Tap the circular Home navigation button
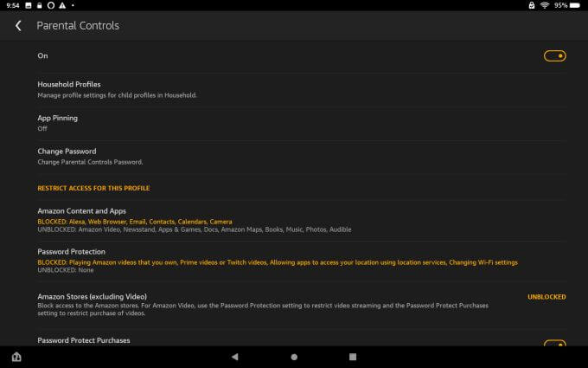The height and width of the screenshot is (368, 588). 294,357
